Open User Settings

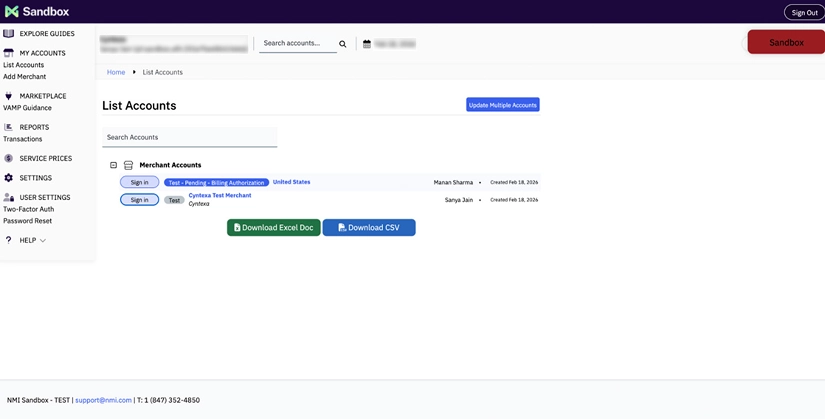click(45, 197)
